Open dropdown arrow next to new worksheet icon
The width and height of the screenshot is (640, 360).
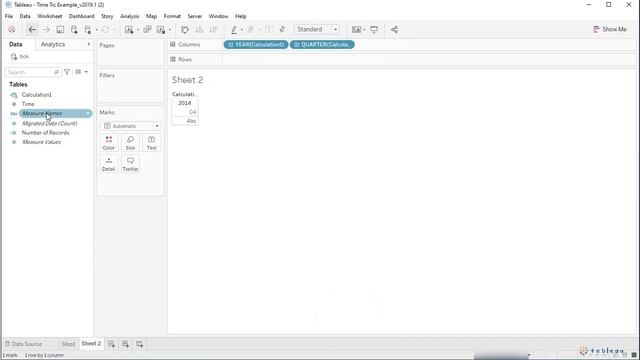click(138, 29)
